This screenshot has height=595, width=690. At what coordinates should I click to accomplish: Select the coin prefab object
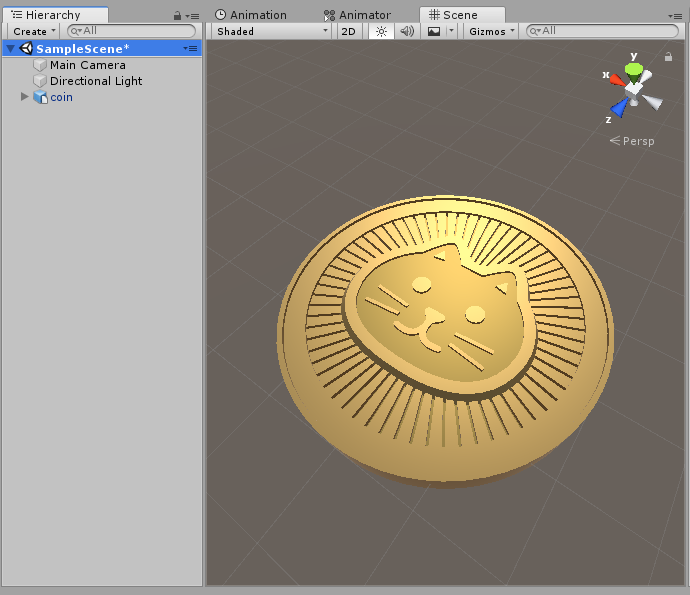coord(61,97)
